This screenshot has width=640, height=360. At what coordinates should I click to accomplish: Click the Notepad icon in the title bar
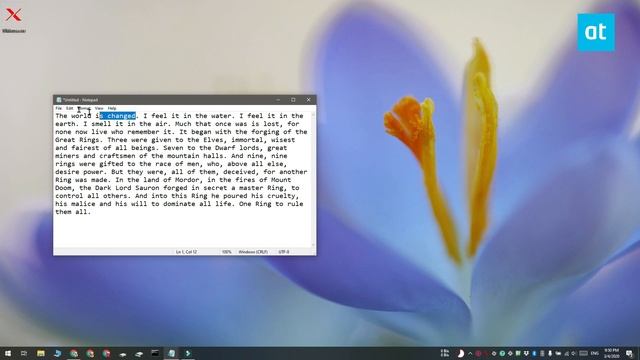[59, 100]
